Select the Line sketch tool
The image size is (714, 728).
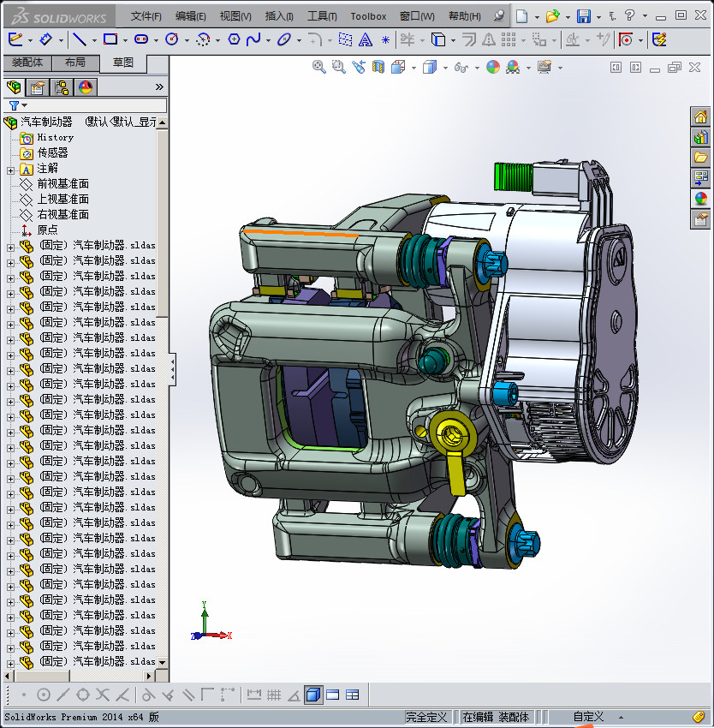pos(79,39)
